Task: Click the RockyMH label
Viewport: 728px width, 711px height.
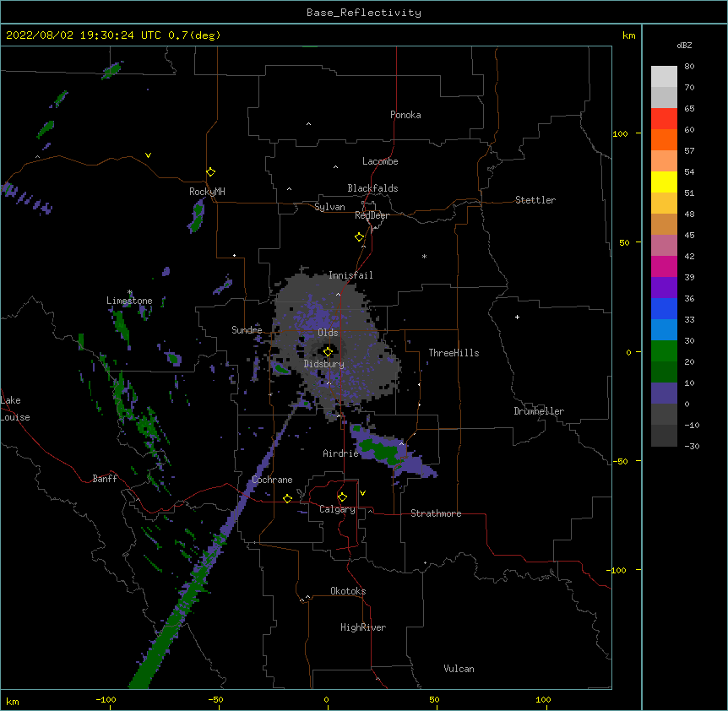Action: (207, 192)
